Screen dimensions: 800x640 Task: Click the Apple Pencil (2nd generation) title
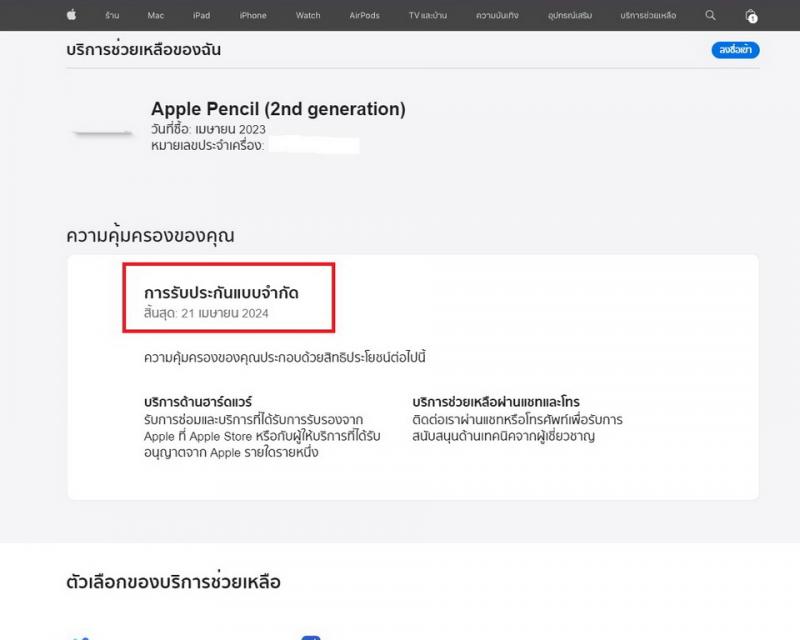(278, 109)
